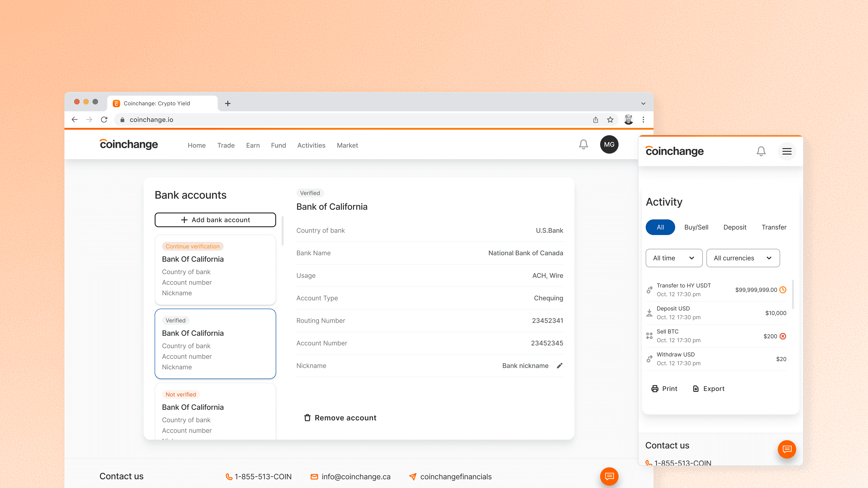Click the browser share icon

(x=595, y=120)
